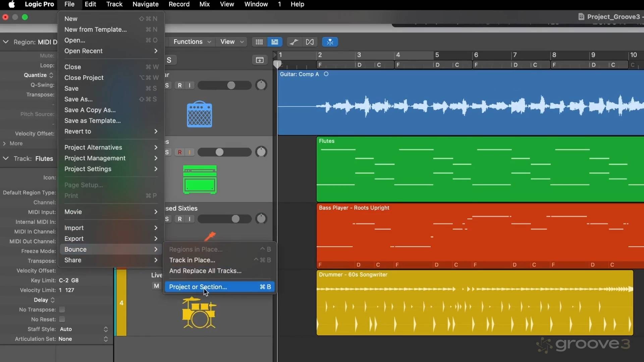Viewport: 644px width, 362px height.
Task: Click the grid view icon in toolbar
Action: (x=259, y=42)
